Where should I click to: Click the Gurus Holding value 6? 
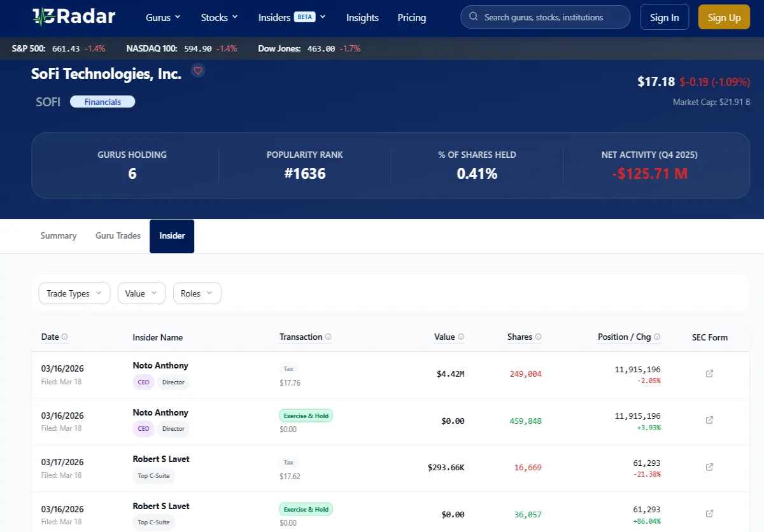tap(132, 173)
